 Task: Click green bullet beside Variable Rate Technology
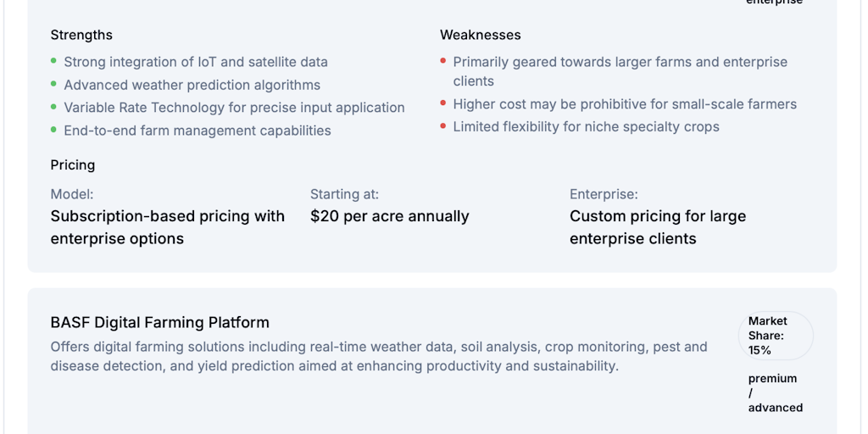point(53,107)
